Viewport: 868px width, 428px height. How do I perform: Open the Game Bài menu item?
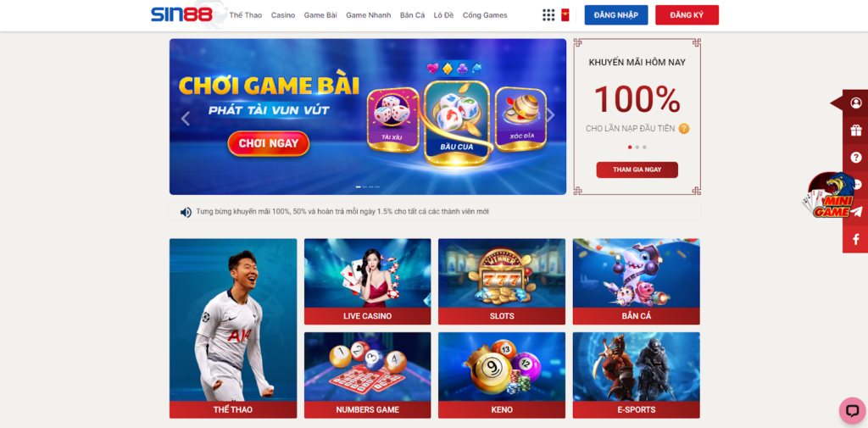coord(320,15)
